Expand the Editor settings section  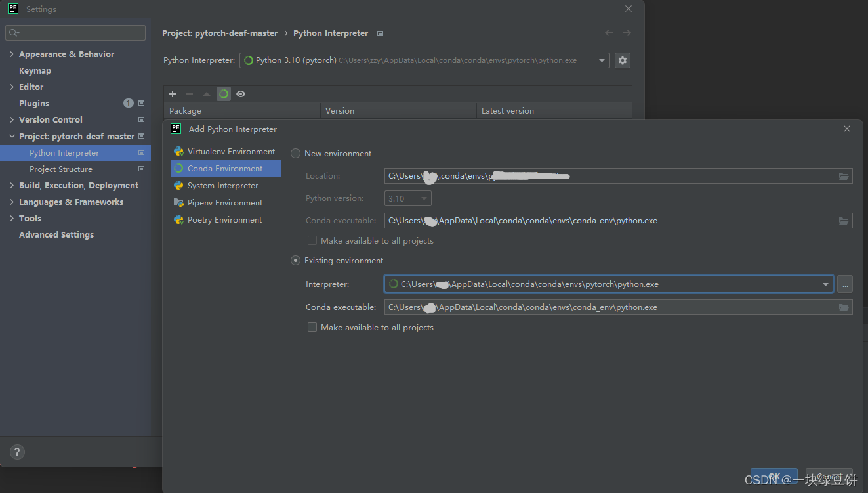point(12,87)
